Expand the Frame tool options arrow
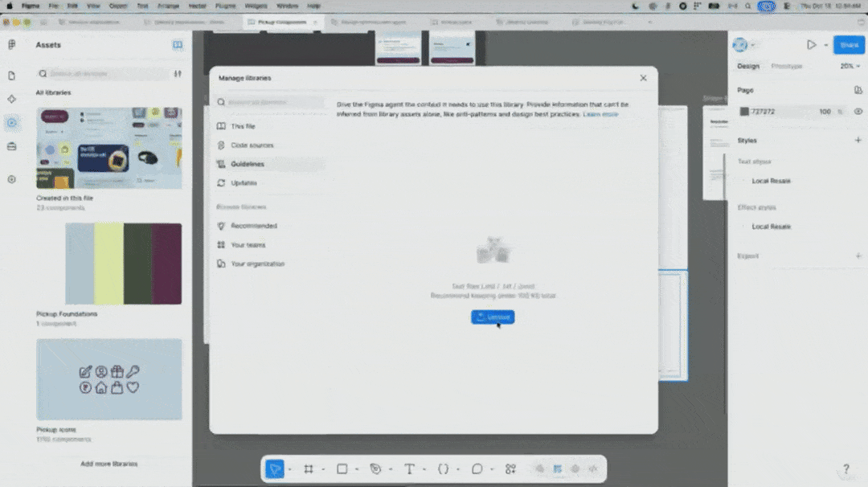This screenshot has height=487, width=868. click(x=323, y=469)
